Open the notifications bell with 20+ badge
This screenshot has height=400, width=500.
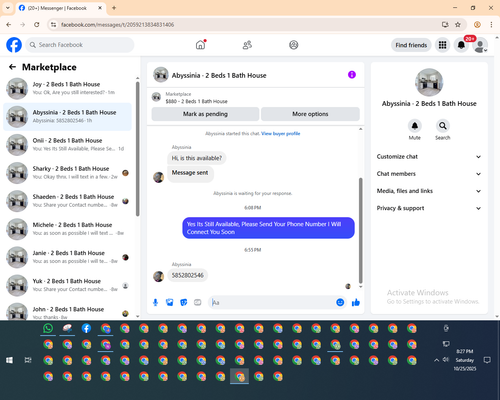pyautogui.click(x=461, y=45)
